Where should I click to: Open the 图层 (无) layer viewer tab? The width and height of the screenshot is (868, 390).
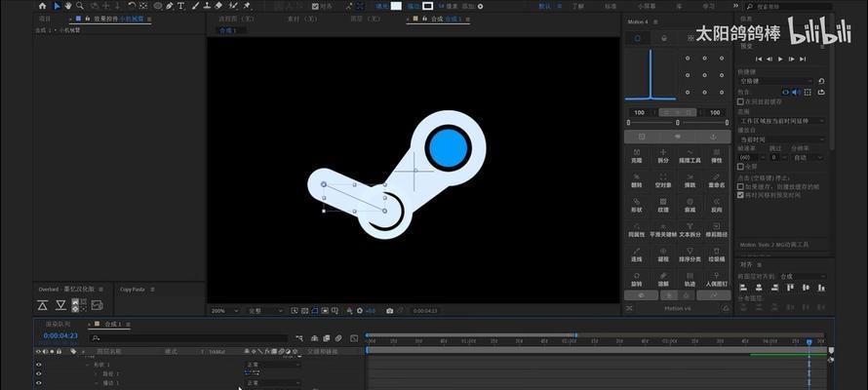tap(365, 19)
